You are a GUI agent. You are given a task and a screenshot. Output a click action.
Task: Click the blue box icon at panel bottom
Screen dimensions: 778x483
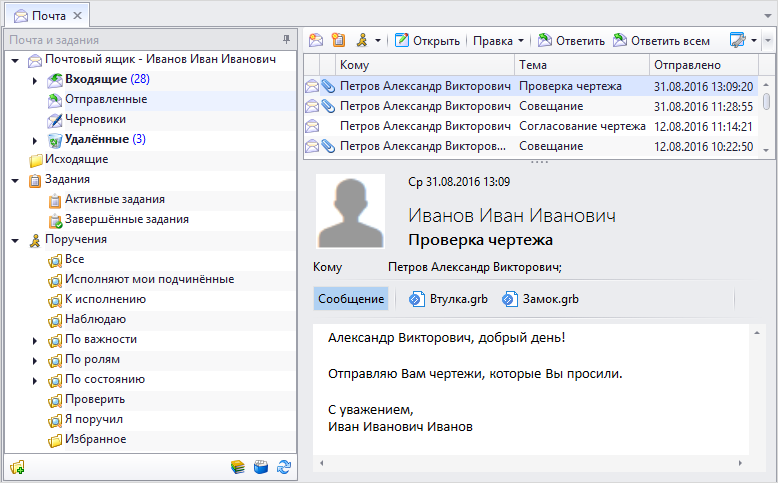[x=261, y=466]
